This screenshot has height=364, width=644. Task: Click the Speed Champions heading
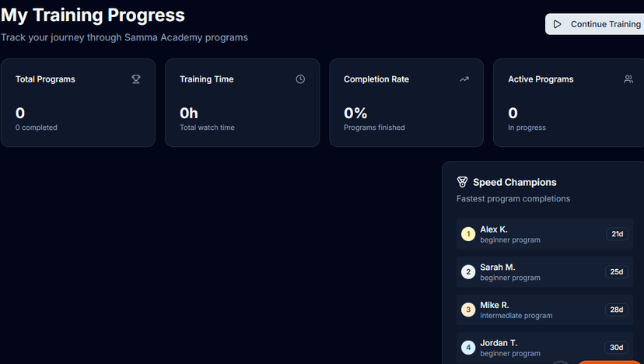tap(514, 182)
